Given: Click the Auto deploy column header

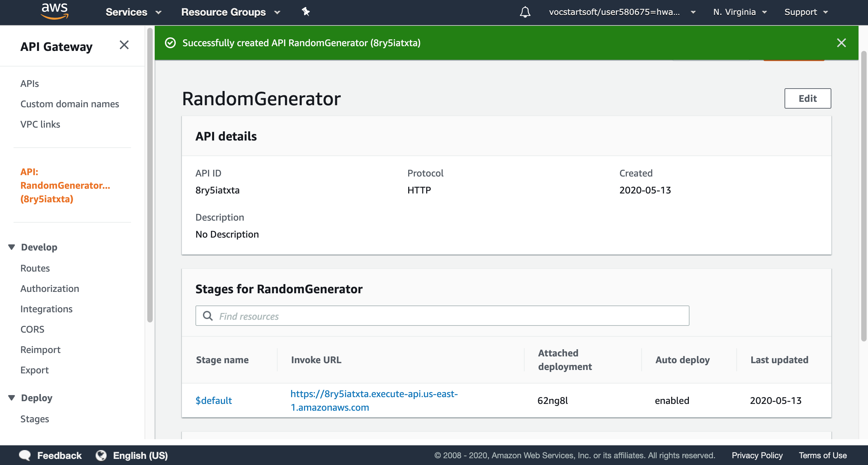Looking at the screenshot, I should pyautogui.click(x=683, y=360).
